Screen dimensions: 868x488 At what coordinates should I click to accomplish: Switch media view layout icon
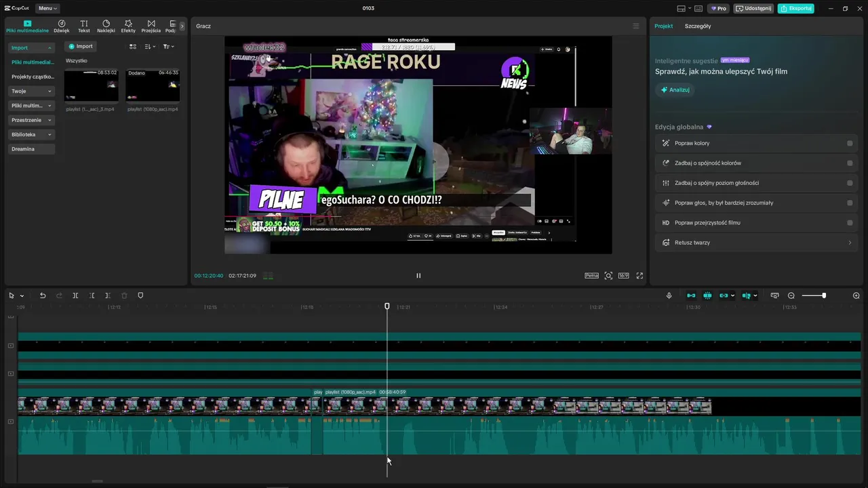[x=133, y=46]
